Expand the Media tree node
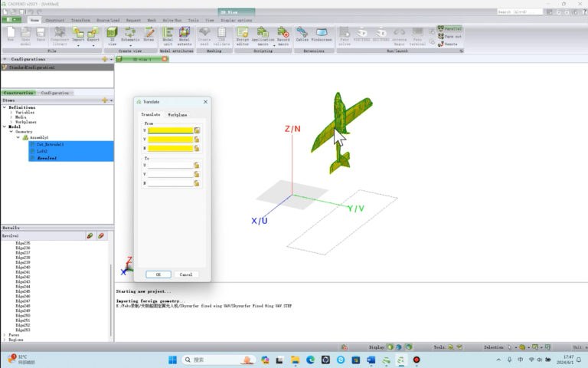Screen dimensions: 588x368 pos(11,117)
